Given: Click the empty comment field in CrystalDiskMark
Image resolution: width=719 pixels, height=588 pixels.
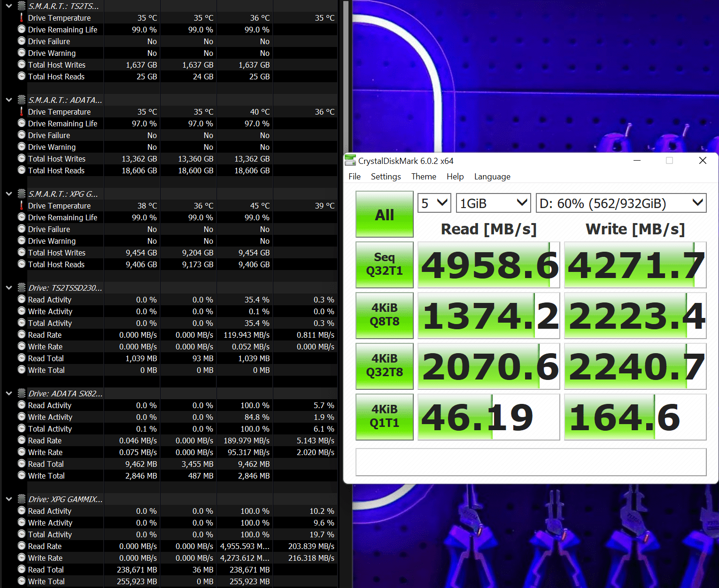Looking at the screenshot, I should click(531, 462).
